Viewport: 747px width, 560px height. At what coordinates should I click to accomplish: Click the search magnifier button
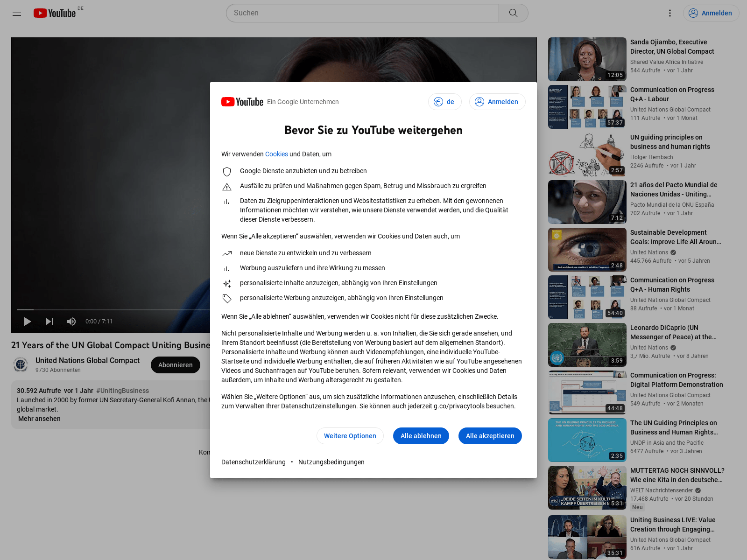[513, 13]
